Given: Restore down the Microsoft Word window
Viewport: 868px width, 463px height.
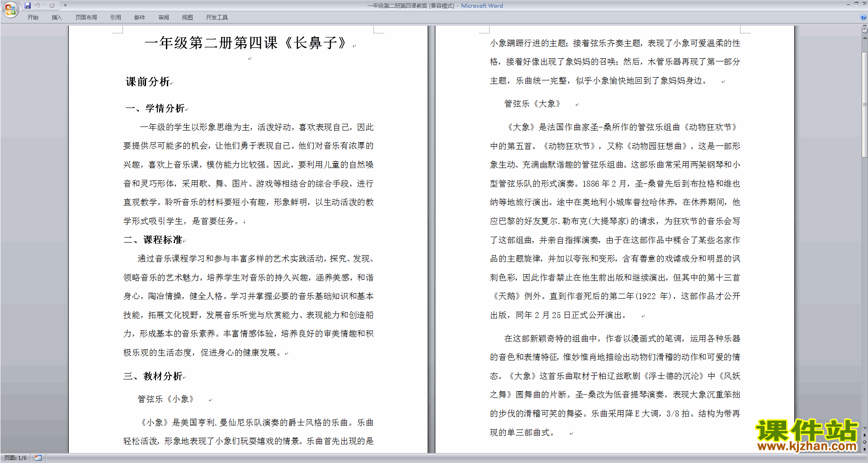Looking at the screenshot, I should (x=856, y=4).
